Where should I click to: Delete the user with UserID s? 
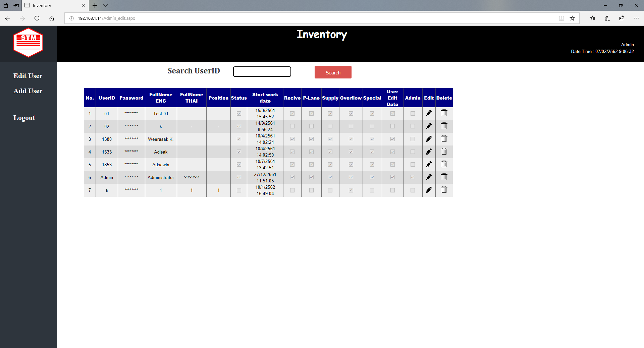444,190
